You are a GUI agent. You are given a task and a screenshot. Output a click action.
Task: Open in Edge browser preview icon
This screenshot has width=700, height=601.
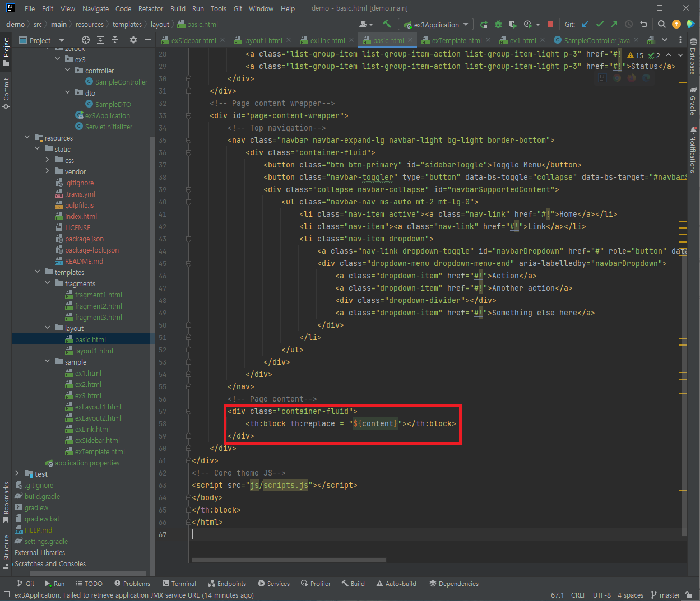pos(646,78)
